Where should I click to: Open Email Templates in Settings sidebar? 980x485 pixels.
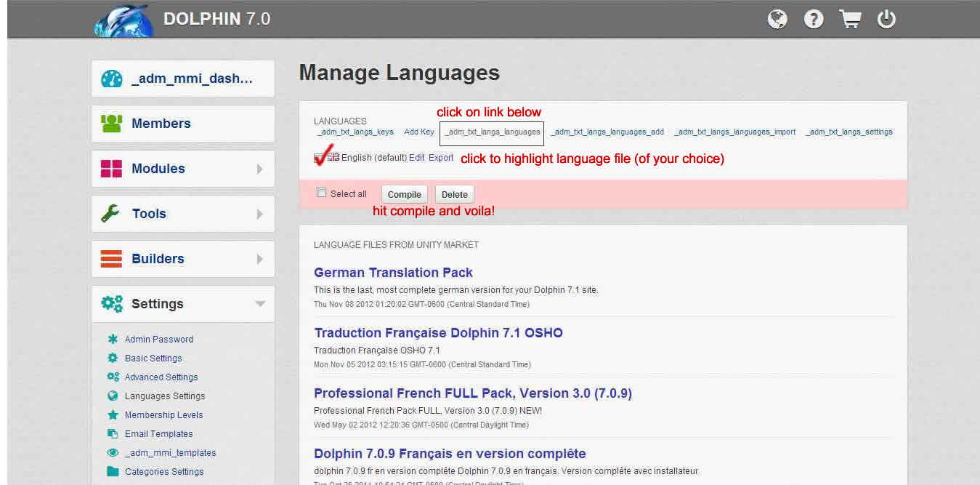point(158,434)
